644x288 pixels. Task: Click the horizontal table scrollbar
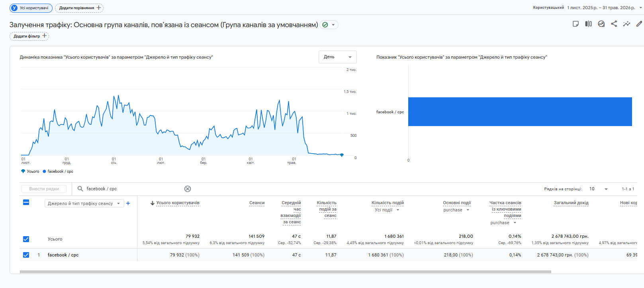tap(286, 272)
